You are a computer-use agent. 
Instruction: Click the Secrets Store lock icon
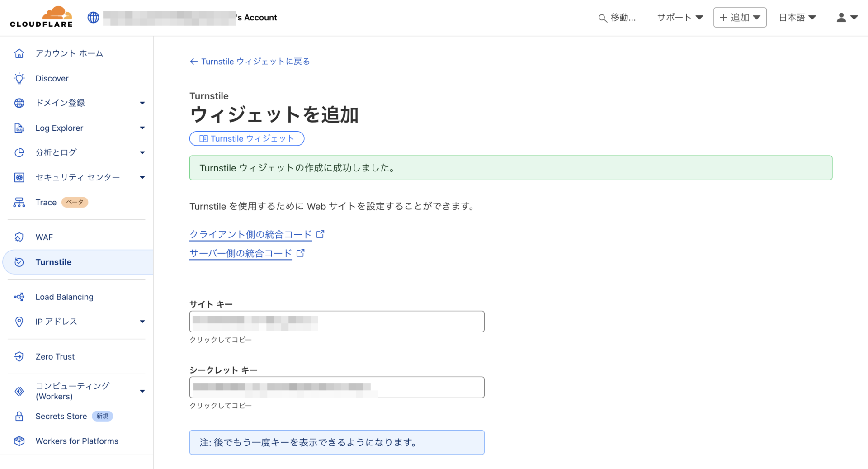(x=19, y=416)
